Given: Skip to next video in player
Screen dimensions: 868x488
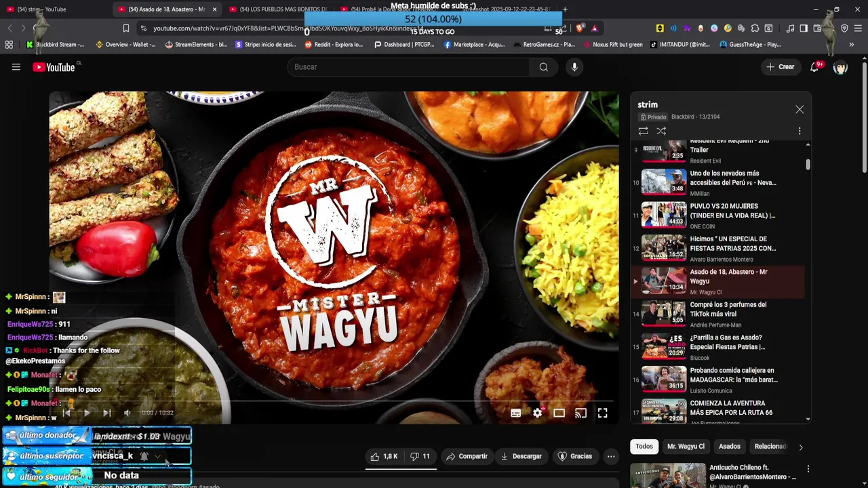Looking at the screenshot, I should [x=106, y=413].
